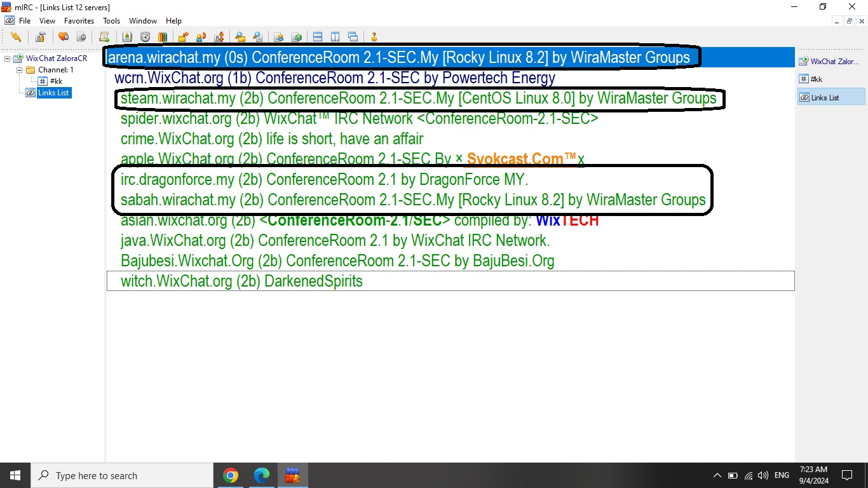
Task: Tile windows horizontally via toolbar icon
Action: [x=318, y=37]
